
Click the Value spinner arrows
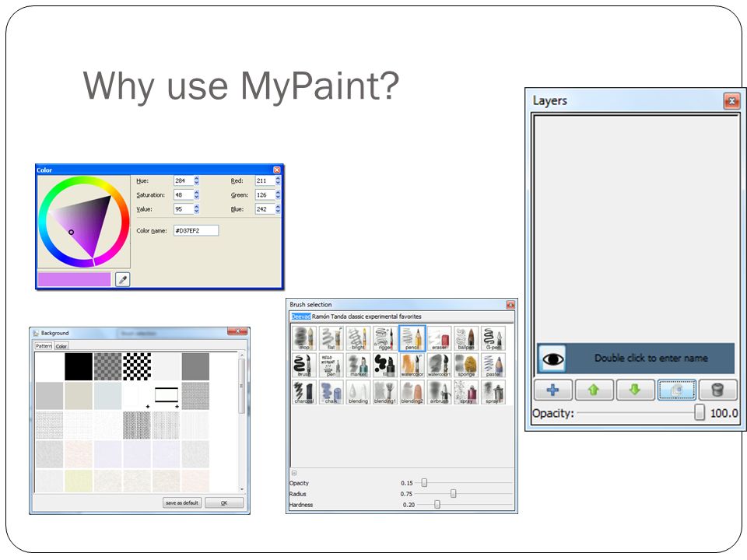click(x=197, y=209)
